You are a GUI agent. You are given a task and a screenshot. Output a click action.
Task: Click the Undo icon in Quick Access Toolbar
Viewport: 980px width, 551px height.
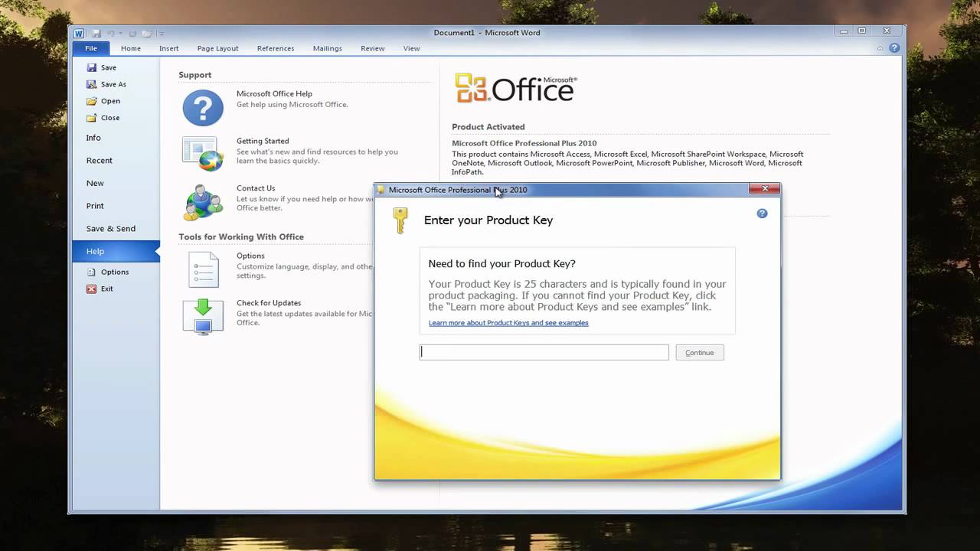click(x=111, y=33)
